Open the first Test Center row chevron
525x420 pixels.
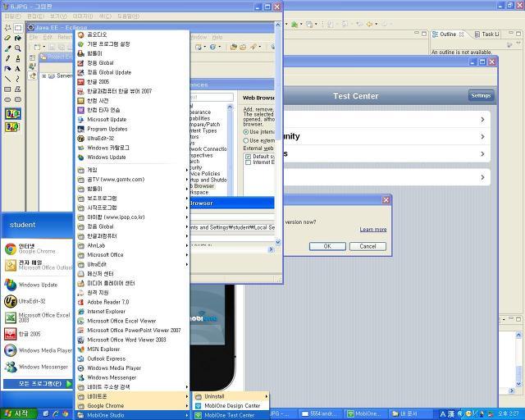click(x=482, y=120)
